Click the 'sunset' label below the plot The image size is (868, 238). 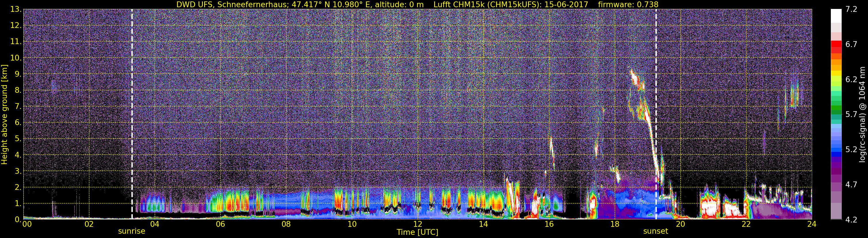coord(655,231)
